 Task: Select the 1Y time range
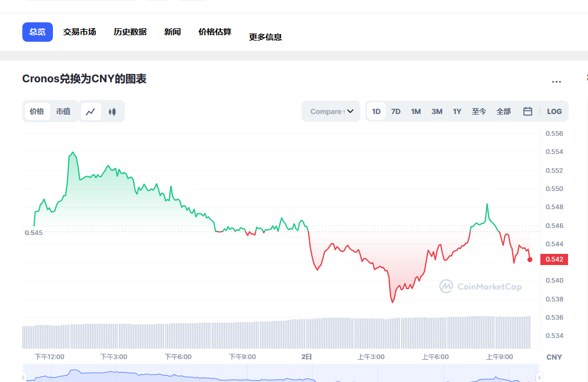[457, 111]
